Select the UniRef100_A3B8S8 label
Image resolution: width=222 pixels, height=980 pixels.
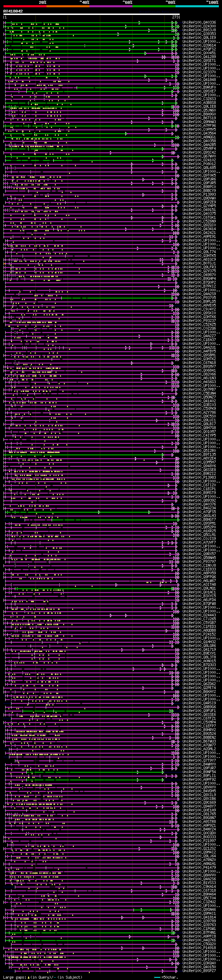coord(199,103)
